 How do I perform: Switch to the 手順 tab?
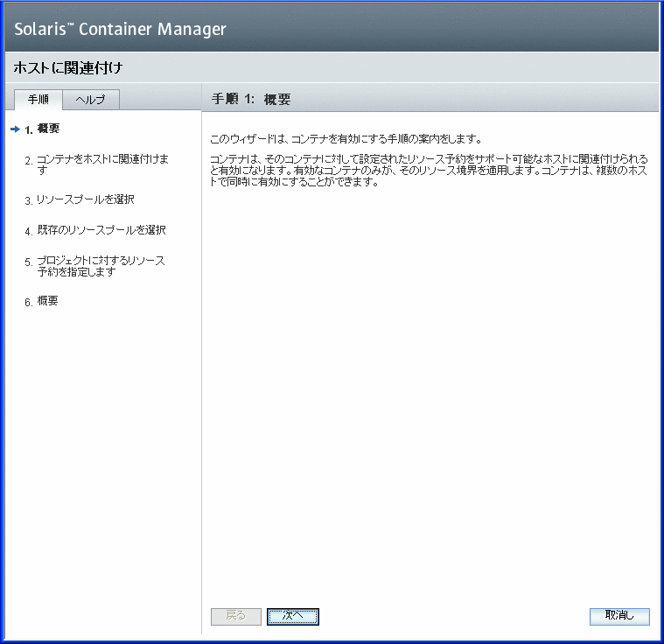point(38,100)
